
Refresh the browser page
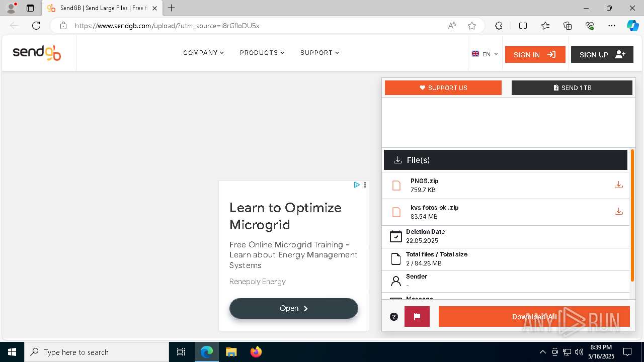click(x=36, y=26)
